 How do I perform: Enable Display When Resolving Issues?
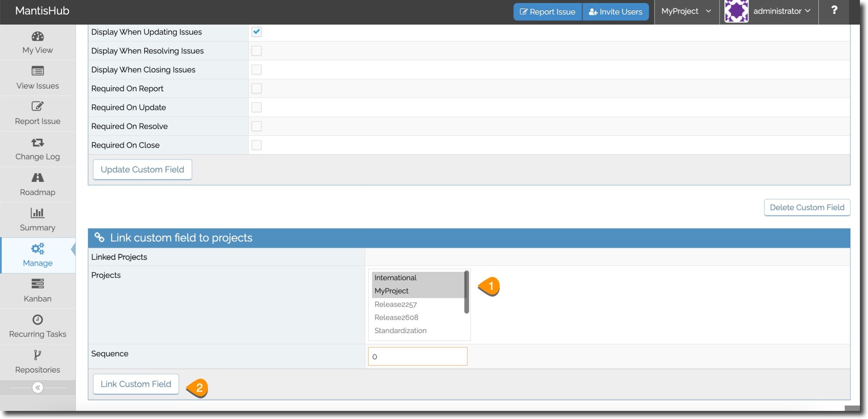coord(256,50)
